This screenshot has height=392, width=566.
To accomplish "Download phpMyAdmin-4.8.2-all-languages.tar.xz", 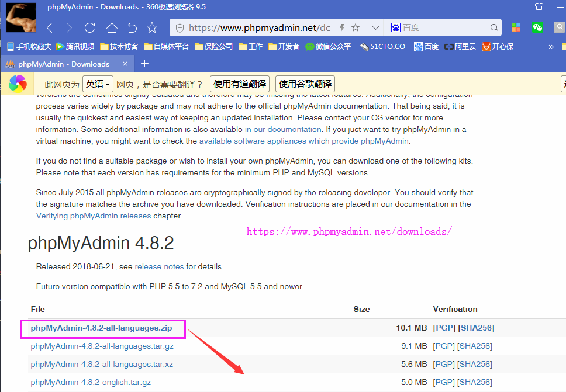I will click(x=102, y=364).
